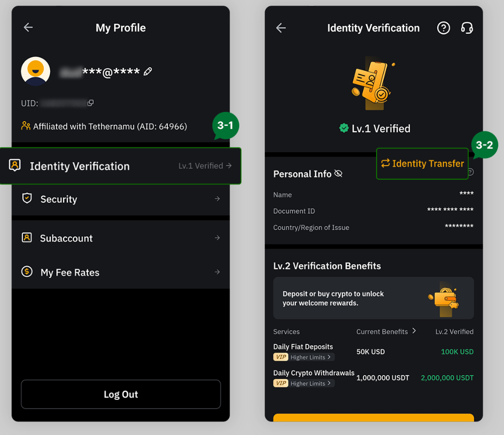Start an Identity Transfer
The height and width of the screenshot is (435, 504).
pos(422,164)
